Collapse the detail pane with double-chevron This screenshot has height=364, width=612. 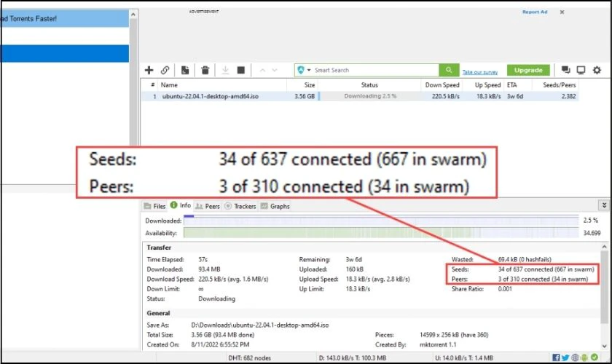pyautogui.click(x=604, y=205)
